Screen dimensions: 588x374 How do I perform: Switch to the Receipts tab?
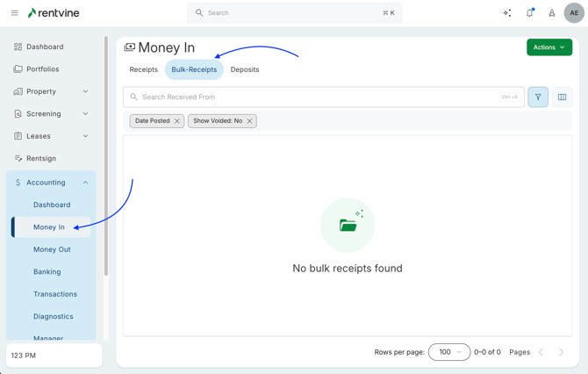pyautogui.click(x=144, y=69)
